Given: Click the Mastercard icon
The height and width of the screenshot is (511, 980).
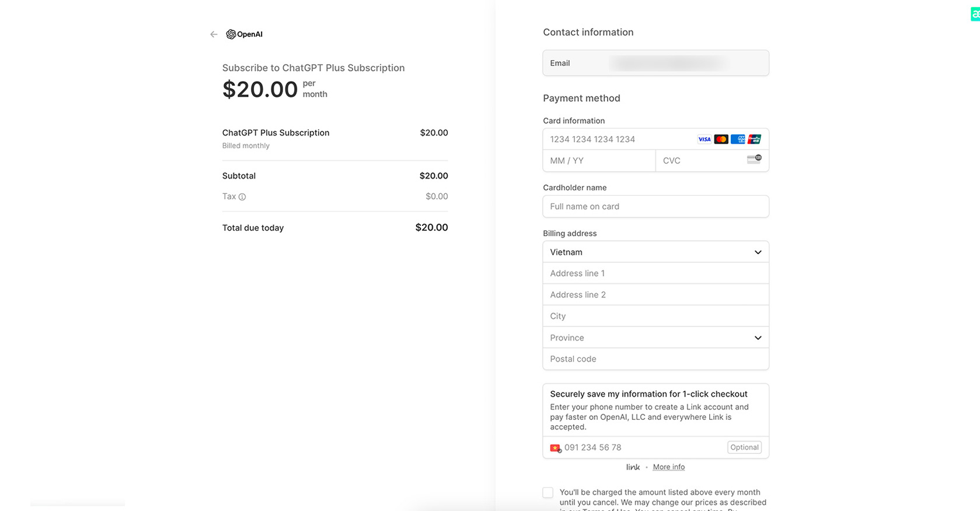Looking at the screenshot, I should pos(721,139).
